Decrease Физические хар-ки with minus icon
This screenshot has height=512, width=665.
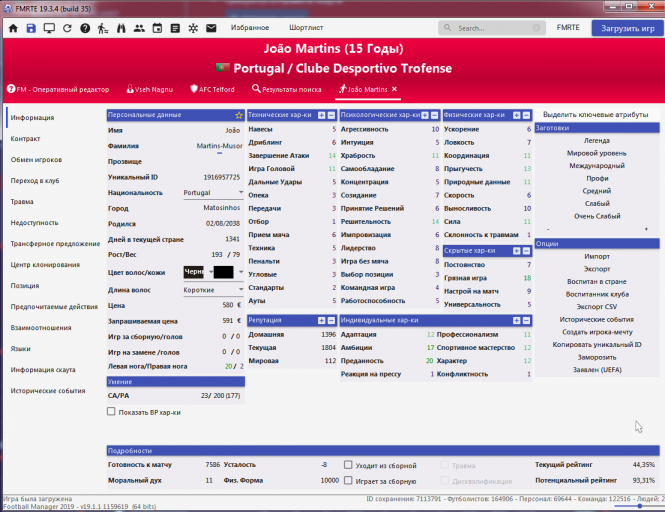tap(526, 115)
